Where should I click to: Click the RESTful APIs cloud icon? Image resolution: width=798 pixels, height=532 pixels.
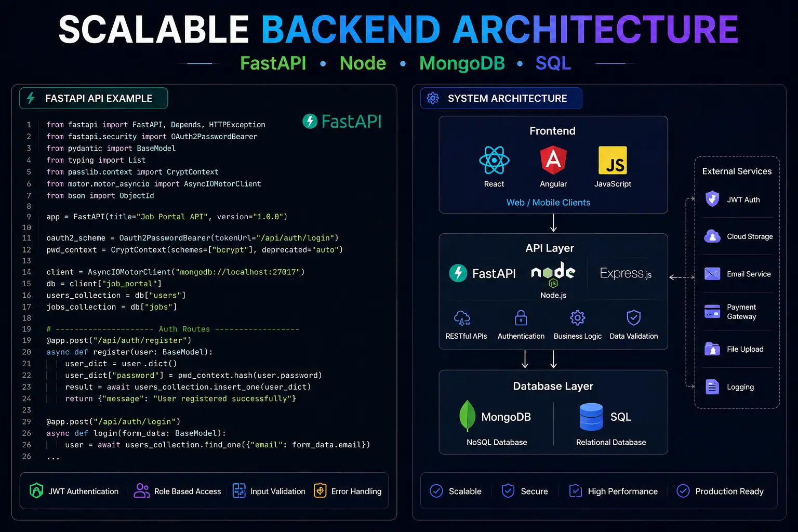click(462, 317)
